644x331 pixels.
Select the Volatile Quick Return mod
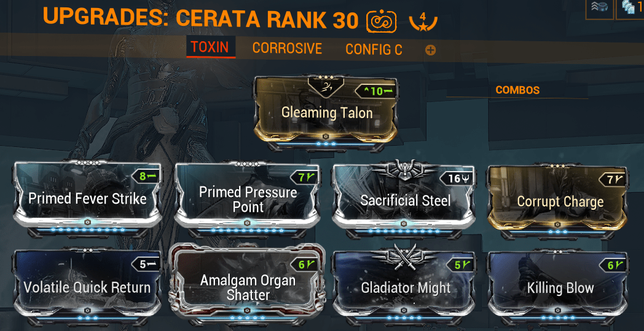(87, 287)
